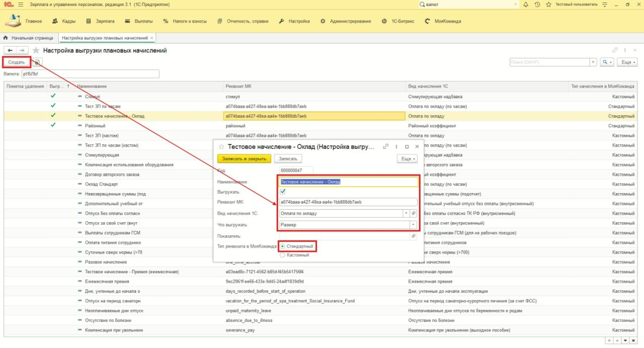This screenshot has width=644, height=348.
Task: Toggle the Выгружать checkbox
Action: 283,192
